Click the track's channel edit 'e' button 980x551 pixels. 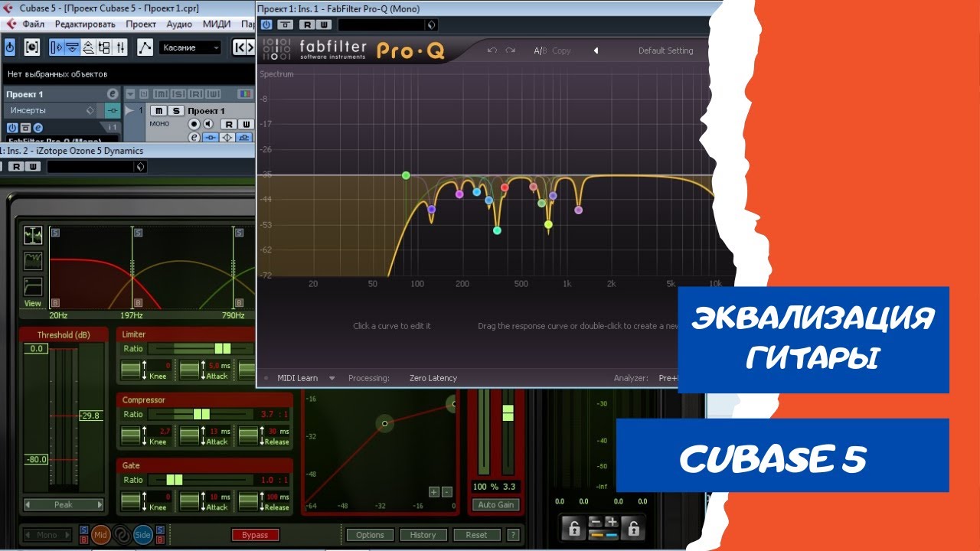pyautogui.click(x=194, y=138)
